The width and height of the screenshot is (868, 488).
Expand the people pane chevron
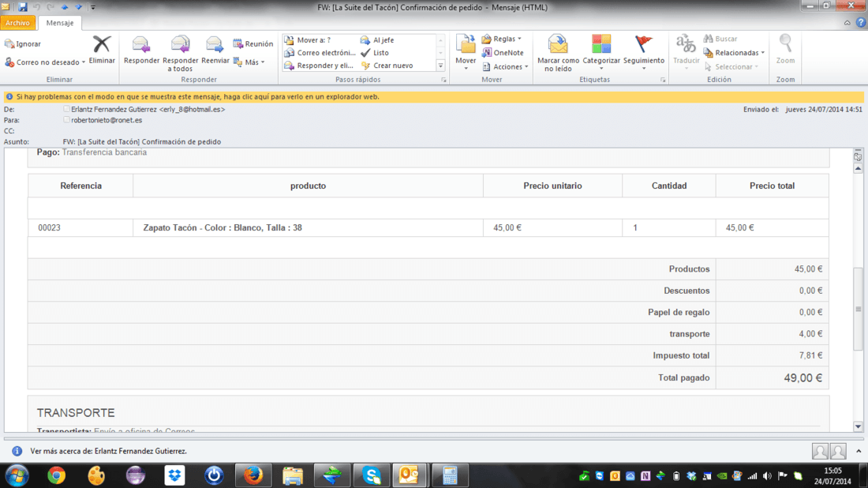click(859, 451)
